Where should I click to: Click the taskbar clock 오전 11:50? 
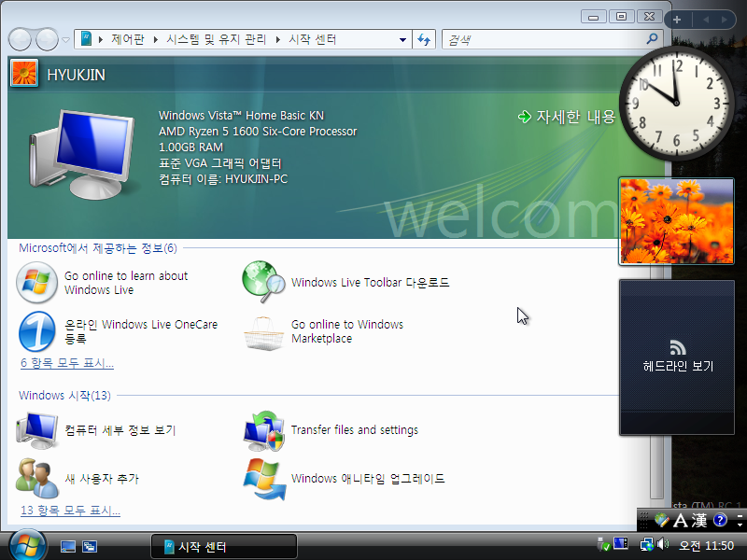tap(706, 545)
